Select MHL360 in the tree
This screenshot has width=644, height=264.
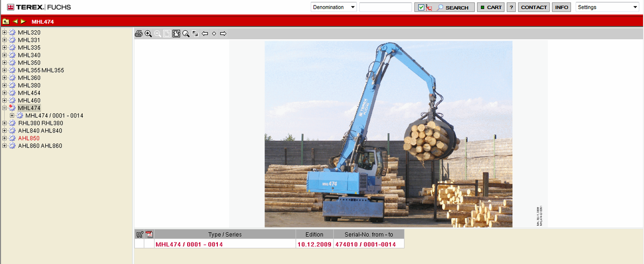[29, 78]
